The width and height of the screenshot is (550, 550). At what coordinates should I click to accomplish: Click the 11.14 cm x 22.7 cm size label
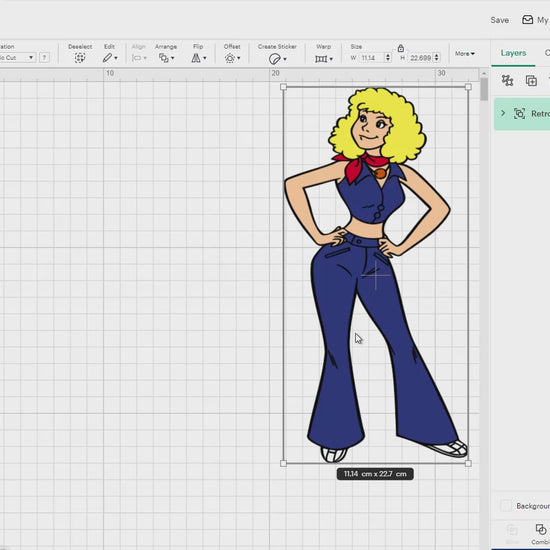click(x=375, y=474)
